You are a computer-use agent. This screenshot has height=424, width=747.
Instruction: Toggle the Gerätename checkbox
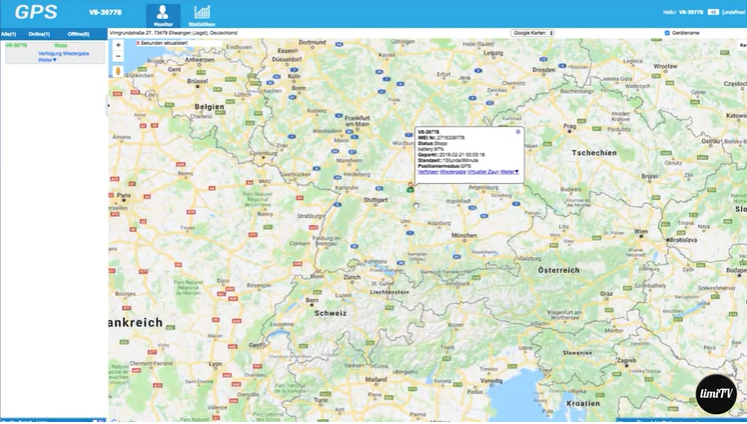pyautogui.click(x=668, y=33)
